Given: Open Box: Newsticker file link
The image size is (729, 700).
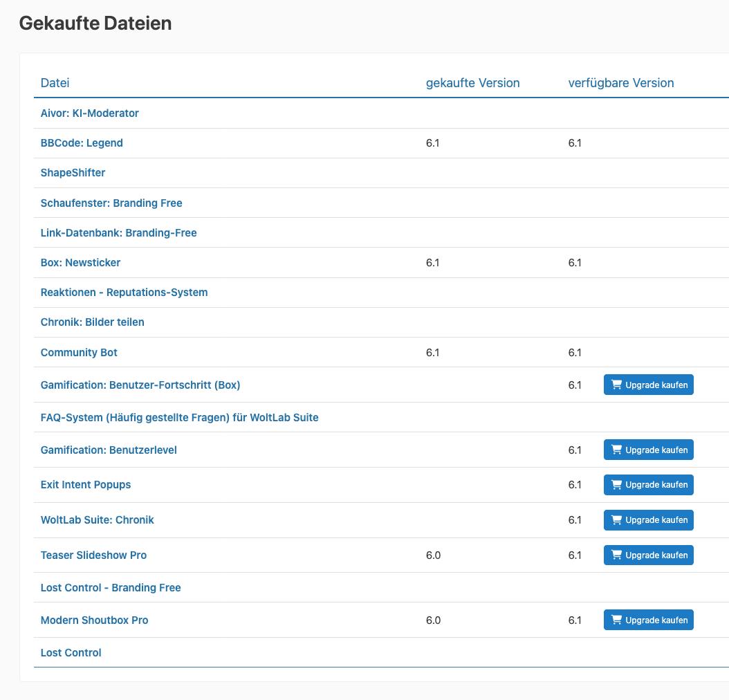Looking at the screenshot, I should click(81, 263).
